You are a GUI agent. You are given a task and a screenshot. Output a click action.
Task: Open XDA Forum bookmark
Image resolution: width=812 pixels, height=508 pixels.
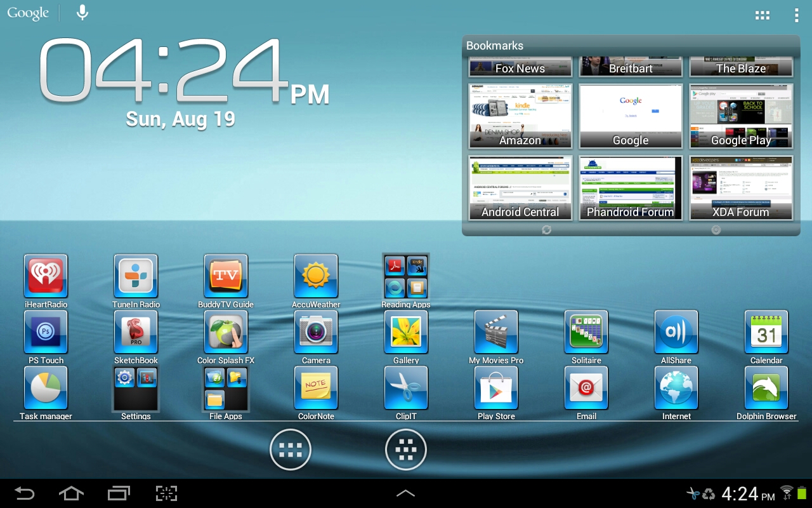pyautogui.click(x=741, y=188)
